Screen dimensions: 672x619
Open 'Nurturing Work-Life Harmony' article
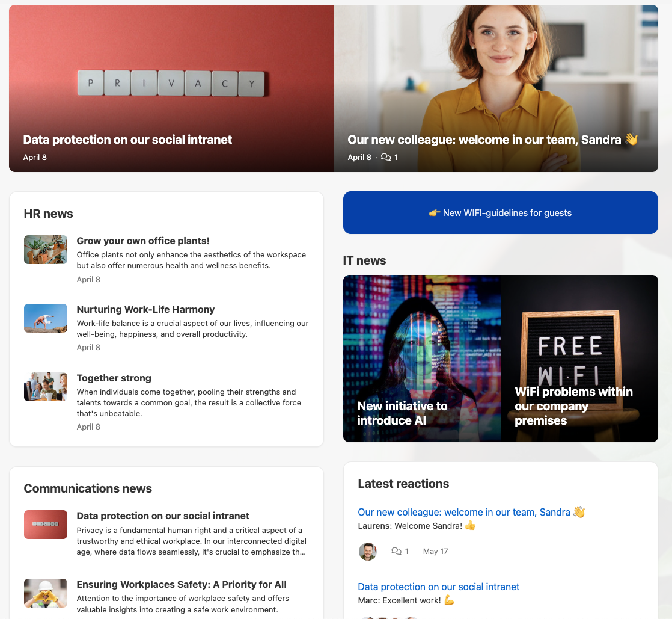pos(145,309)
